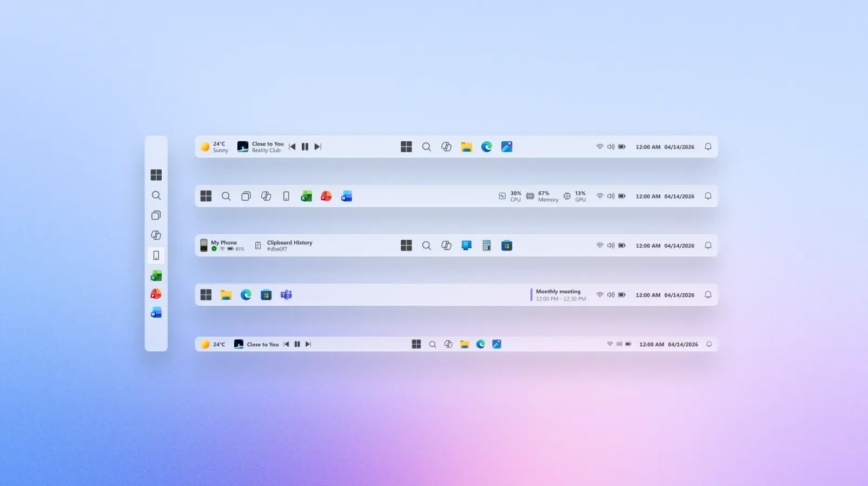Open Microsoft Store in the My Phone taskbar
Viewport: 868px width, 486px height.
click(x=507, y=245)
